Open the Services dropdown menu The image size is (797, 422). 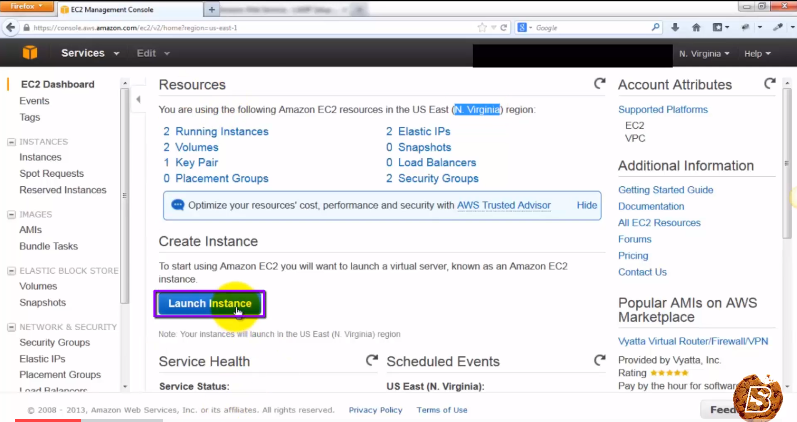[x=90, y=53]
